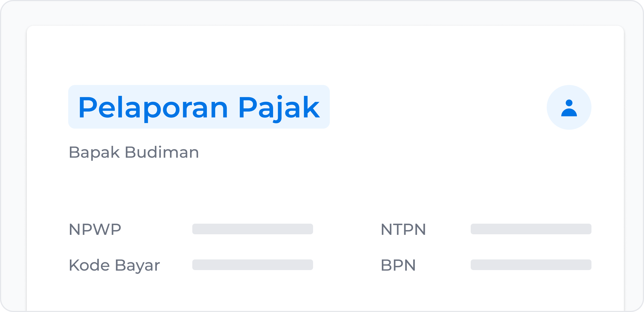Click the BPN field label
This screenshot has width=644, height=312.
point(398,265)
